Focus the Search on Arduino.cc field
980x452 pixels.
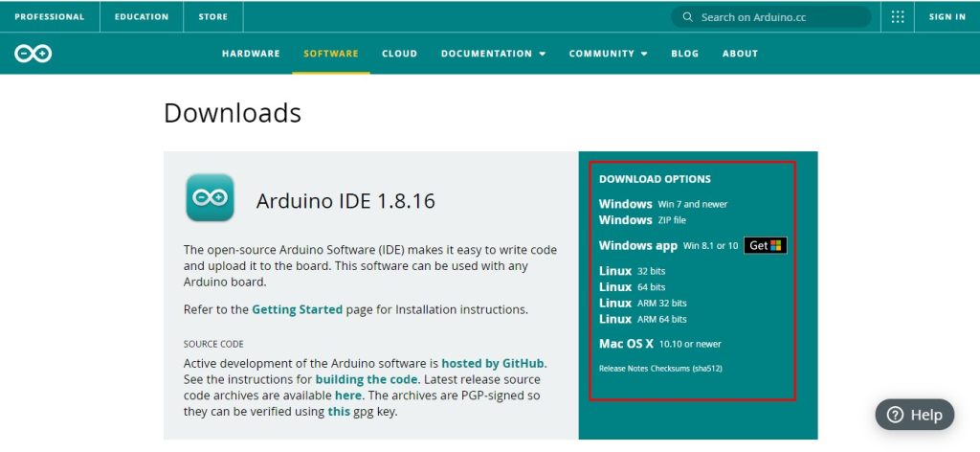tap(771, 17)
